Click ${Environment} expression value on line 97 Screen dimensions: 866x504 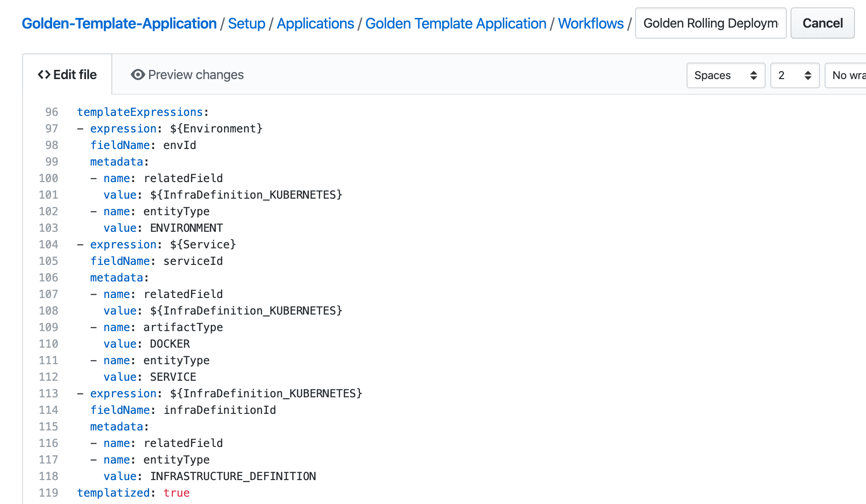pos(216,129)
